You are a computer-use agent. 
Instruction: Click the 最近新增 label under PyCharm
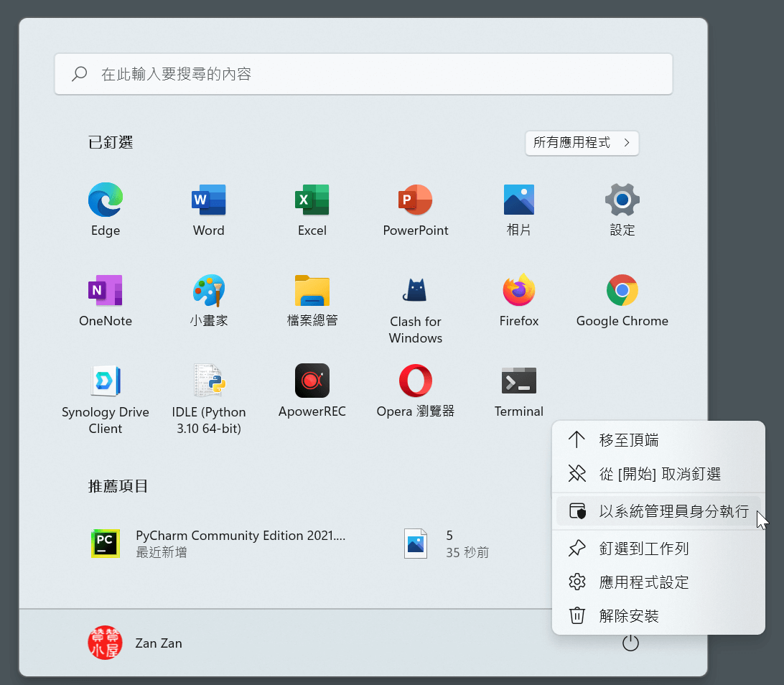162,552
